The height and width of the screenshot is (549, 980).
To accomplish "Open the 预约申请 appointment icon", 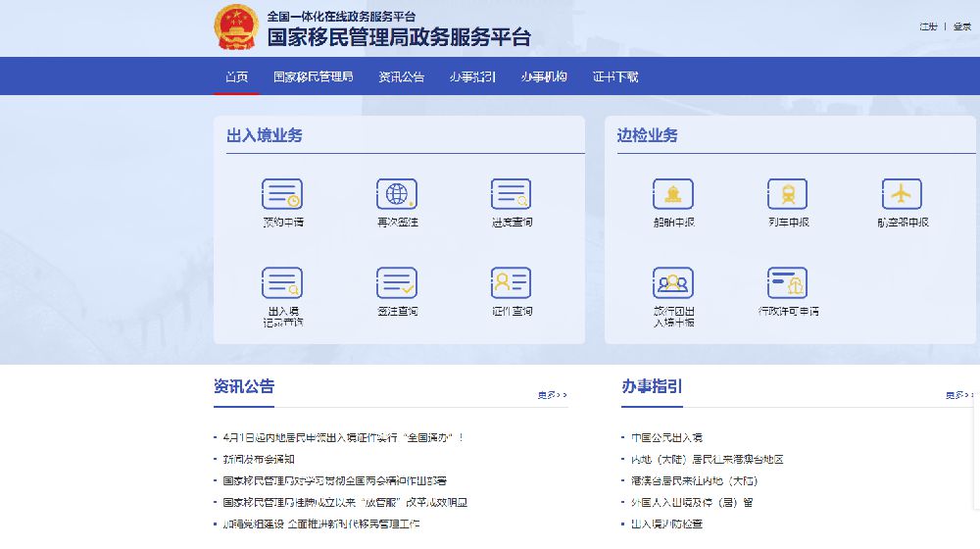I will [x=282, y=194].
